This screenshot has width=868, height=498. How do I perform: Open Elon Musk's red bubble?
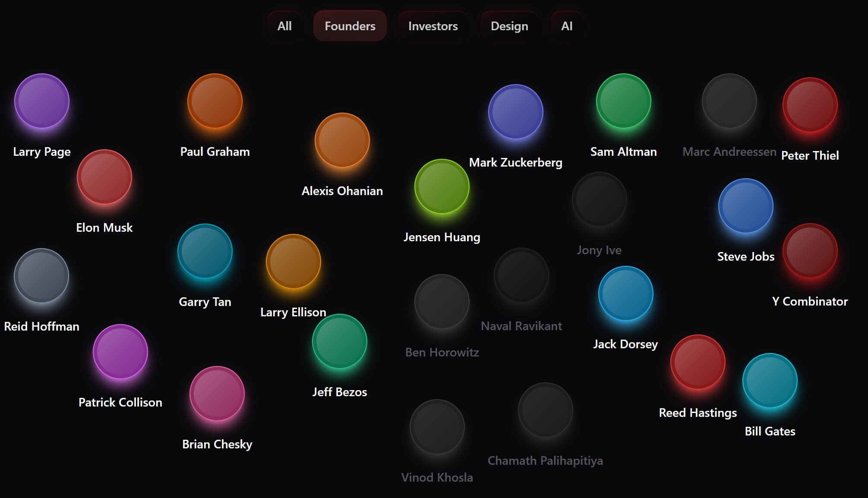104,177
